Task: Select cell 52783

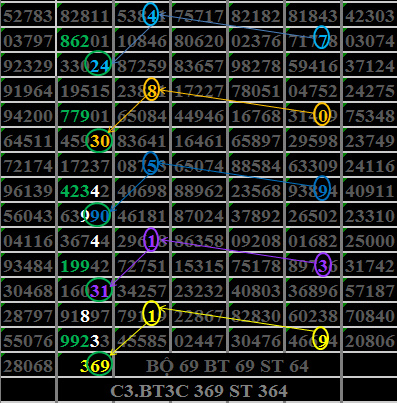Action: coord(28,15)
